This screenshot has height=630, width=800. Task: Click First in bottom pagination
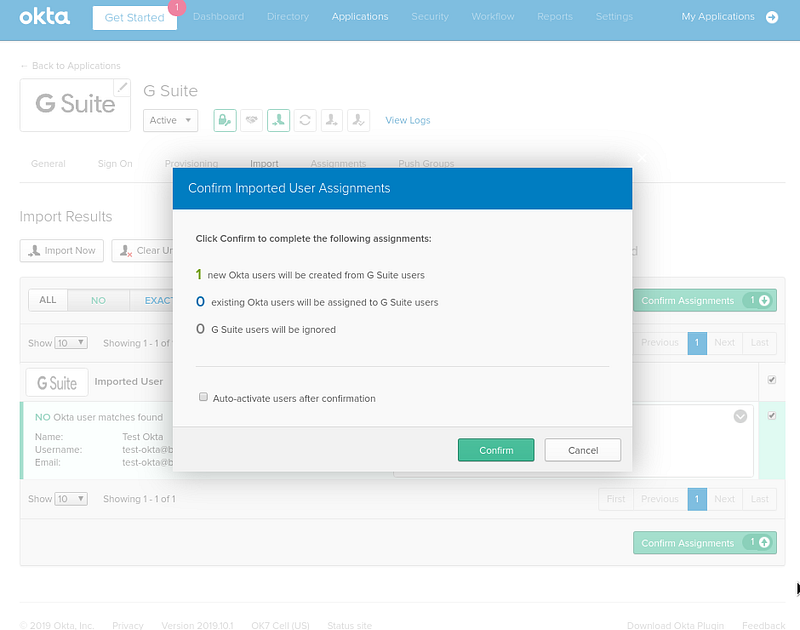616,499
